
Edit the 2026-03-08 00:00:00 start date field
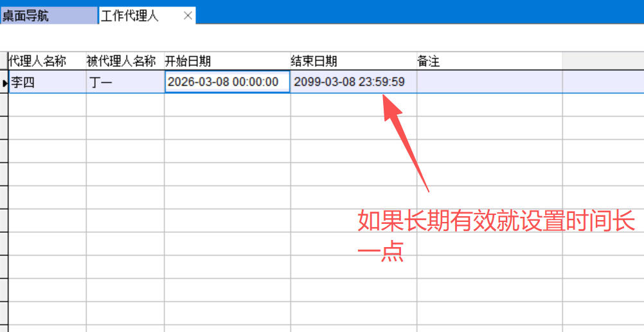227,82
